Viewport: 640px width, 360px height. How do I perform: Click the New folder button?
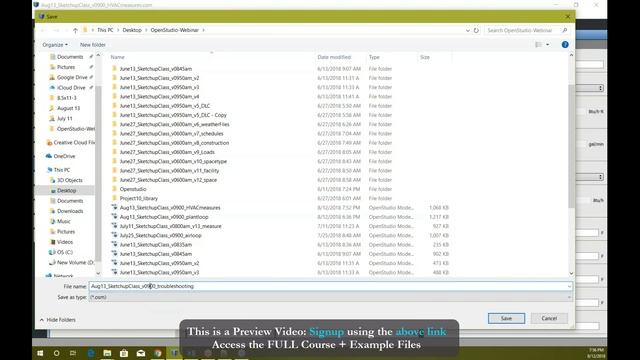click(93, 45)
